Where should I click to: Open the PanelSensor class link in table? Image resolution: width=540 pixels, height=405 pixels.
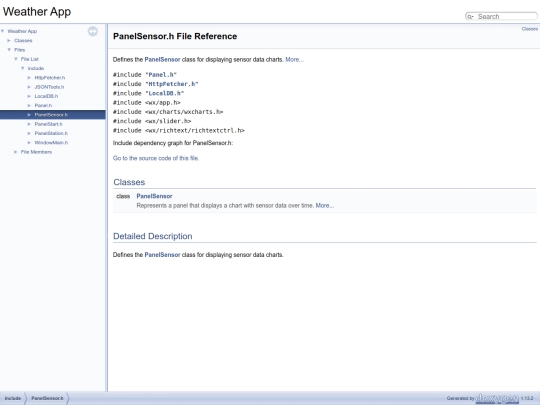[x=154, y=196]
